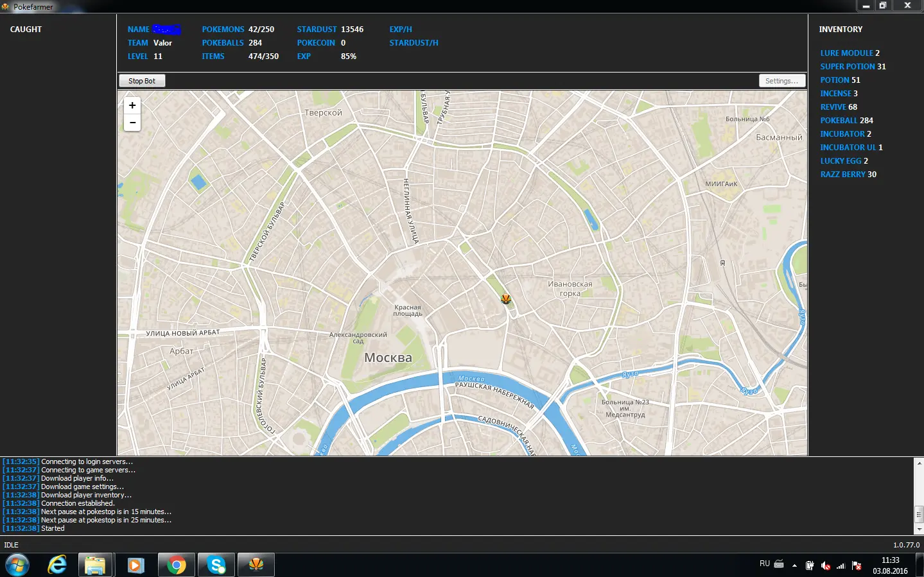Click log line 'Connection established.'
The height and width of the screenshot is (577, 924).
coord(58,503)
